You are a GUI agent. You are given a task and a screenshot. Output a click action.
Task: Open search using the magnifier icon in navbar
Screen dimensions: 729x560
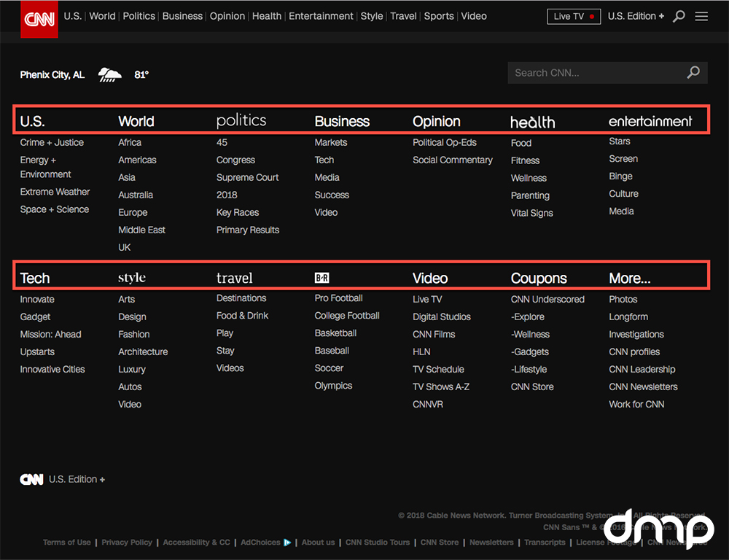click(678, 15)
